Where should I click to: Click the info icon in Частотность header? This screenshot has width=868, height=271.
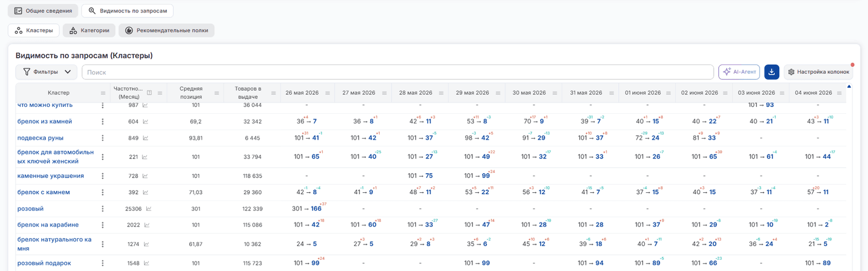click(x=149, y=93)
